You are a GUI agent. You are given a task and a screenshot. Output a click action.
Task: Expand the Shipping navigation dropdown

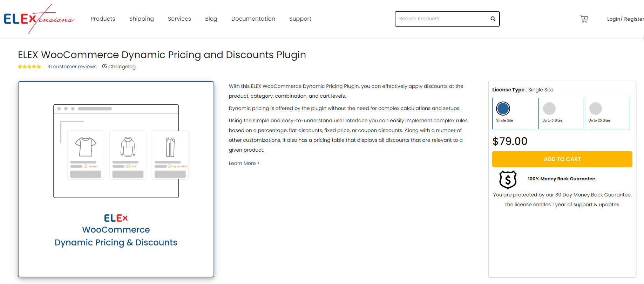pos(141,19)
